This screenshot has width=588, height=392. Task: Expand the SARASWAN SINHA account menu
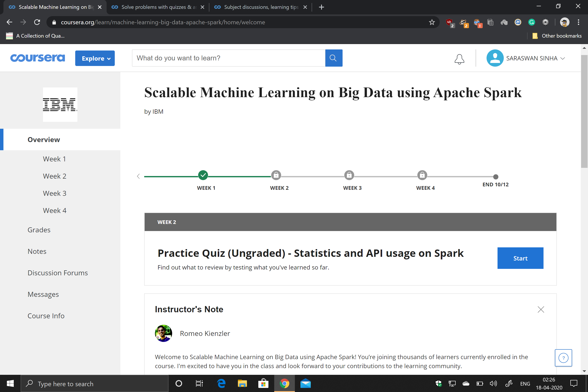click(536, 58)
